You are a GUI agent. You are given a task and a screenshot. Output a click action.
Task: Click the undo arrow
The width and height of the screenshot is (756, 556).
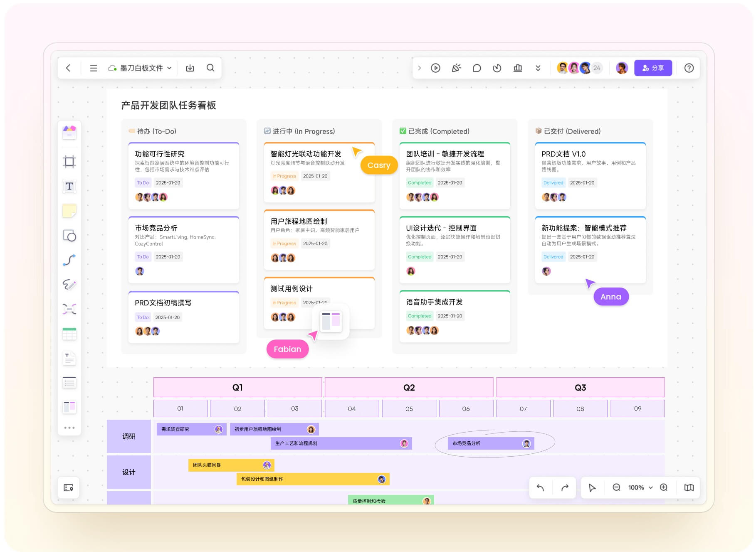[x=540, y=487]
